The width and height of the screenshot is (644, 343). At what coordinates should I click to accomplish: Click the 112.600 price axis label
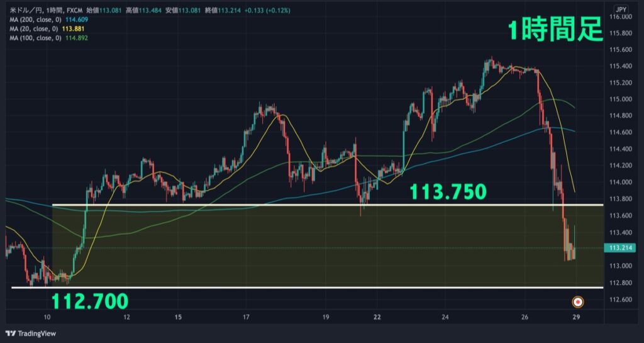621,300
